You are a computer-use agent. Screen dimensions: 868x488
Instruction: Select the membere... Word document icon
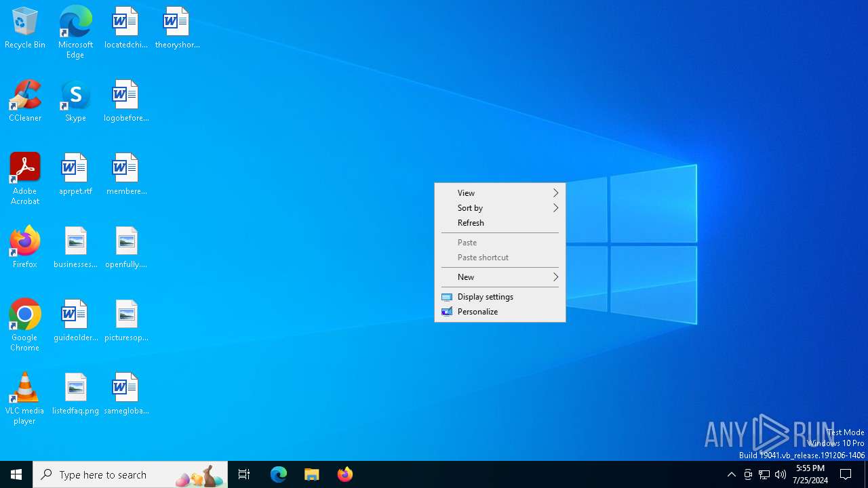pyautogui.click(x=125, y=175)
